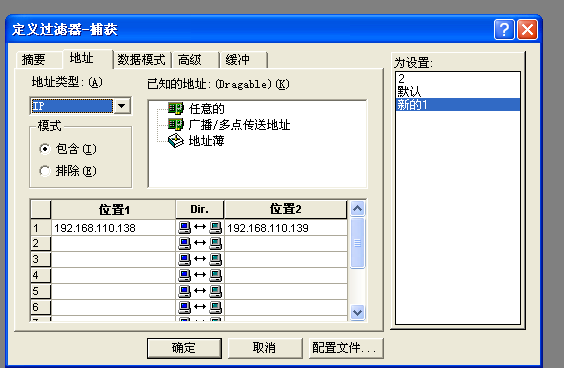Click 位置1 cell 192.168.110.138
Viewport: 564px width, 368px height.
pyautogui.click(x=113, y=228)
